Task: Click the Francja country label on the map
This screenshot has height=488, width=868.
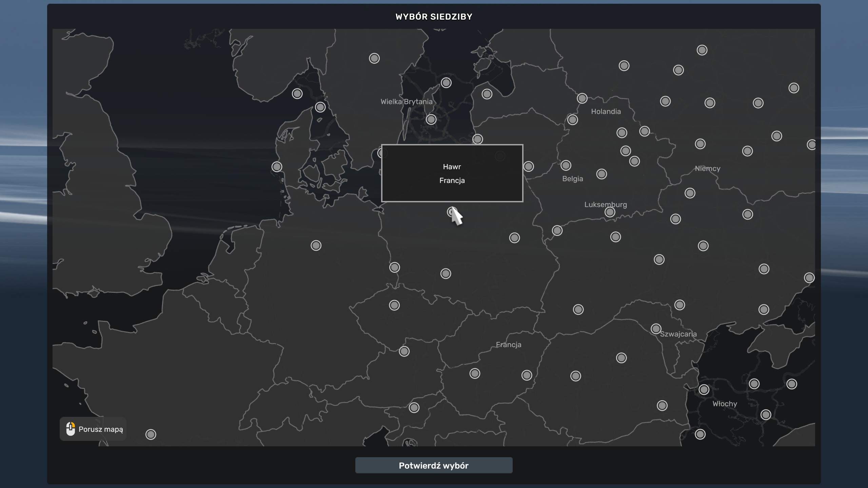Action: [508, 345]
